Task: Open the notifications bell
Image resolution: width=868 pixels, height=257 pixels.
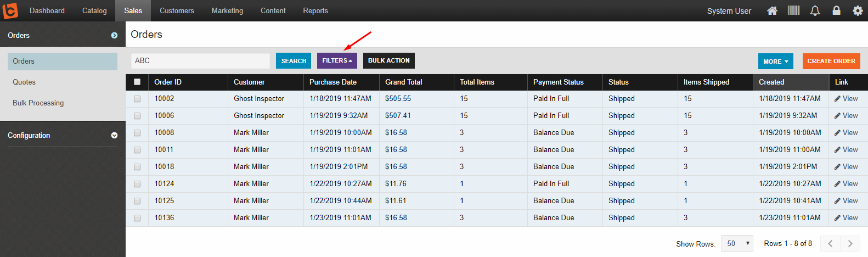Action: [815, 10]
